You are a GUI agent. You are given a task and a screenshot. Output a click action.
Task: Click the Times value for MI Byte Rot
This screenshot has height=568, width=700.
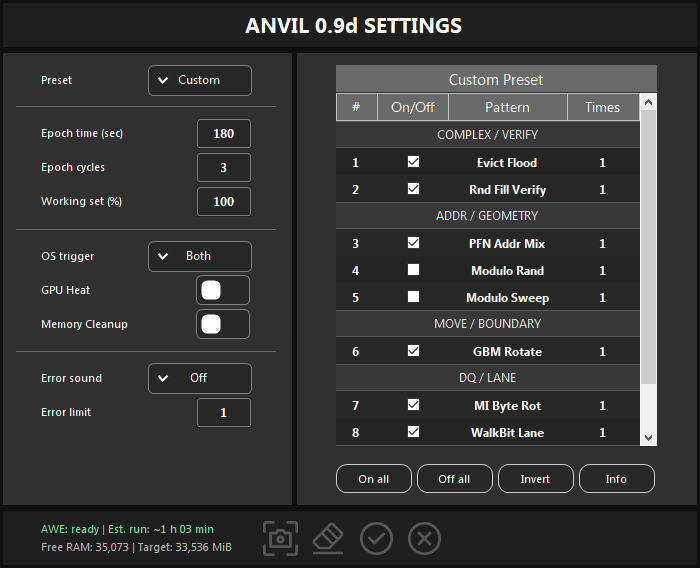(x=602, y=406)
